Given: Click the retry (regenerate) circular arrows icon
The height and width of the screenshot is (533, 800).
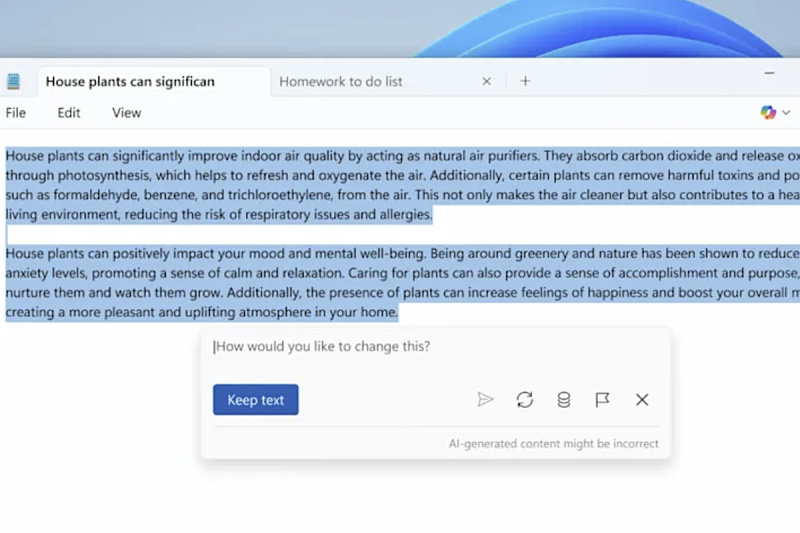Looking at the screenshot, I should [x=525, y=400].
